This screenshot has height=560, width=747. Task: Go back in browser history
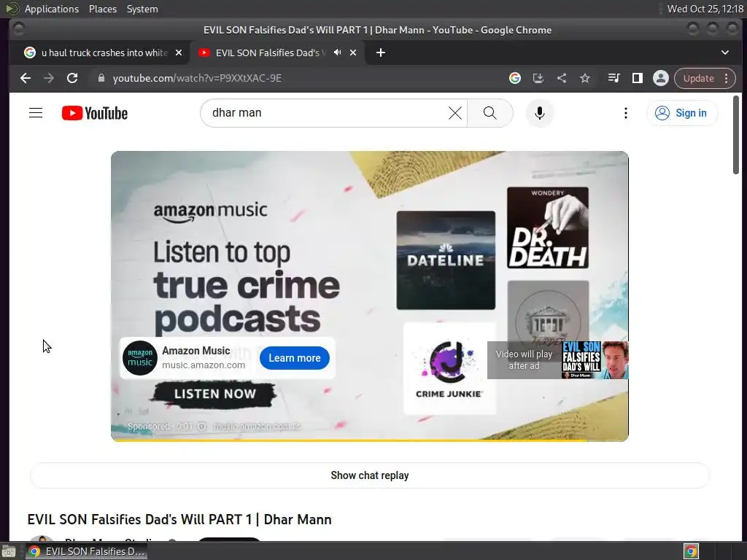(x=26, y=78)
